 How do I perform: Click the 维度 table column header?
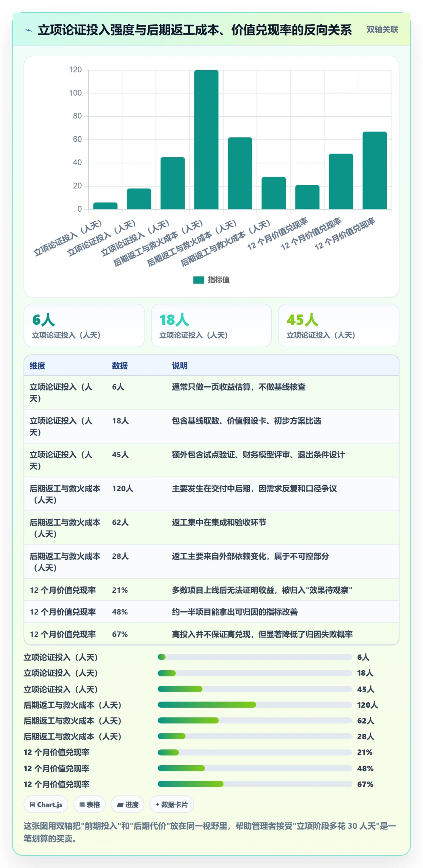pos(38,366)
